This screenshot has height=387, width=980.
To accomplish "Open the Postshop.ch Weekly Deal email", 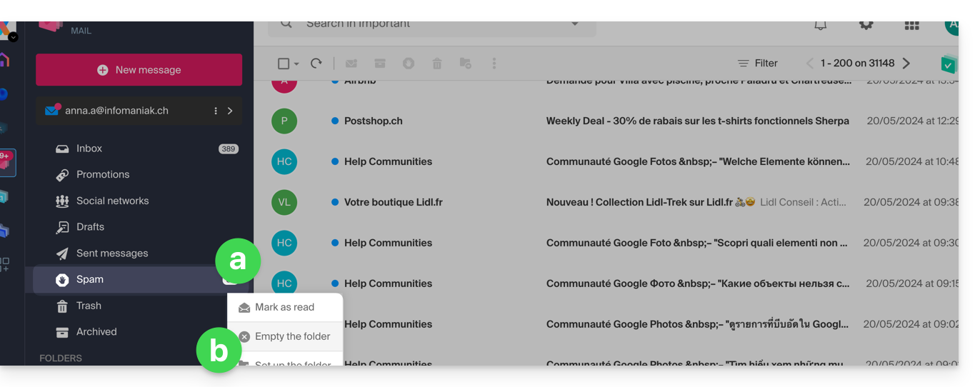I will (x=697, y=121).
